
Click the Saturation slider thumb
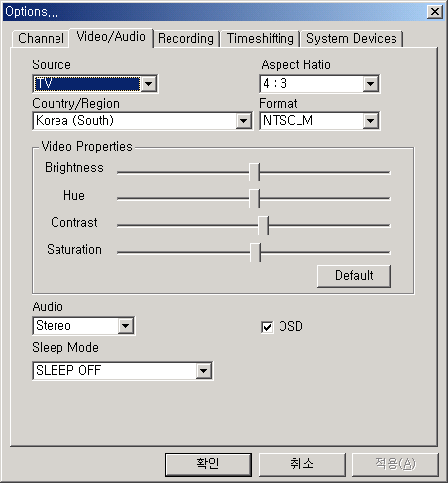255,252
